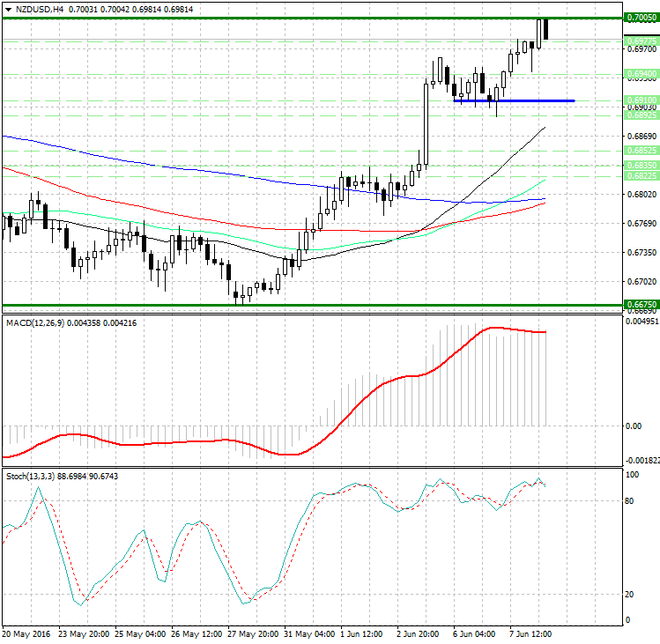
Task: Click the 0.68925 level price label
Action: coord(641,115)
